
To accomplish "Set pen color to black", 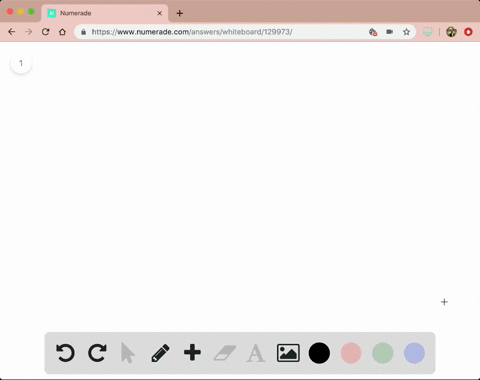I will 319,353.
